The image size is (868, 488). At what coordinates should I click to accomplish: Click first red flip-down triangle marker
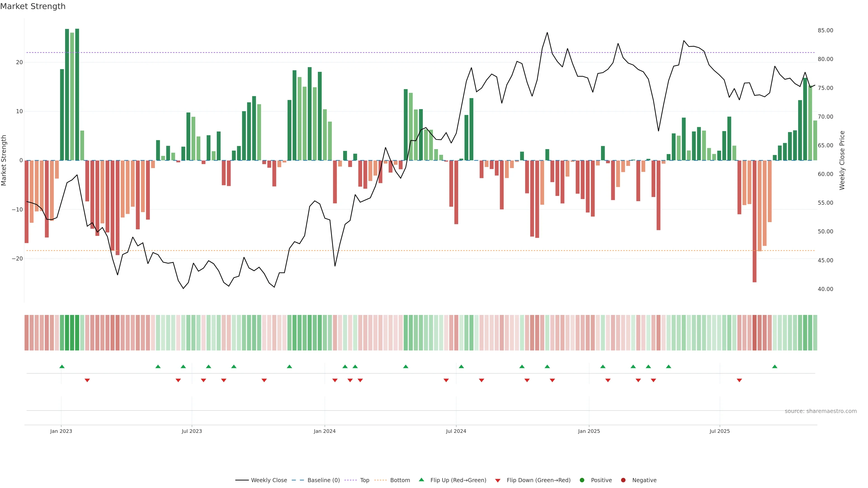pos(87,380)
